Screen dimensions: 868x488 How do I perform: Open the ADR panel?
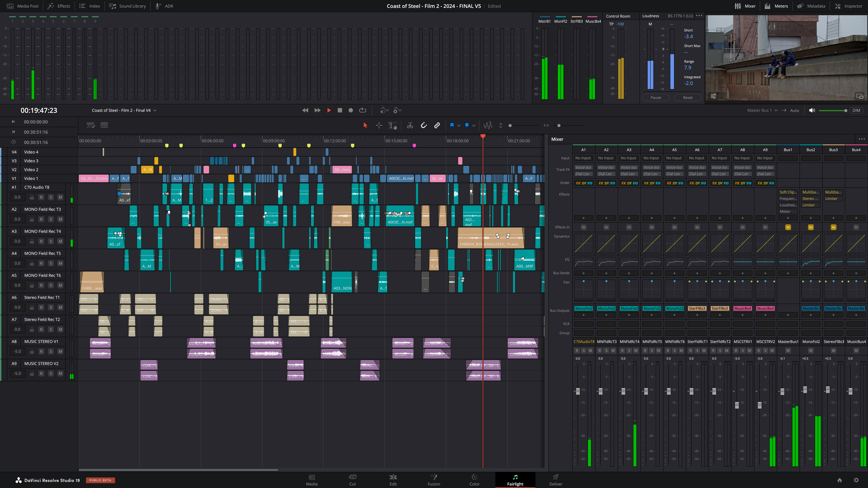tap(165, 6)
